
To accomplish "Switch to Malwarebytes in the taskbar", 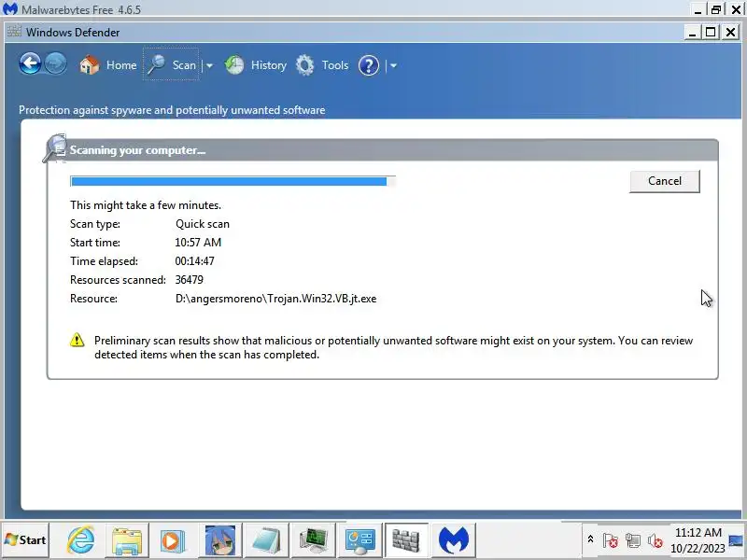I will click(x=454, y=540).
